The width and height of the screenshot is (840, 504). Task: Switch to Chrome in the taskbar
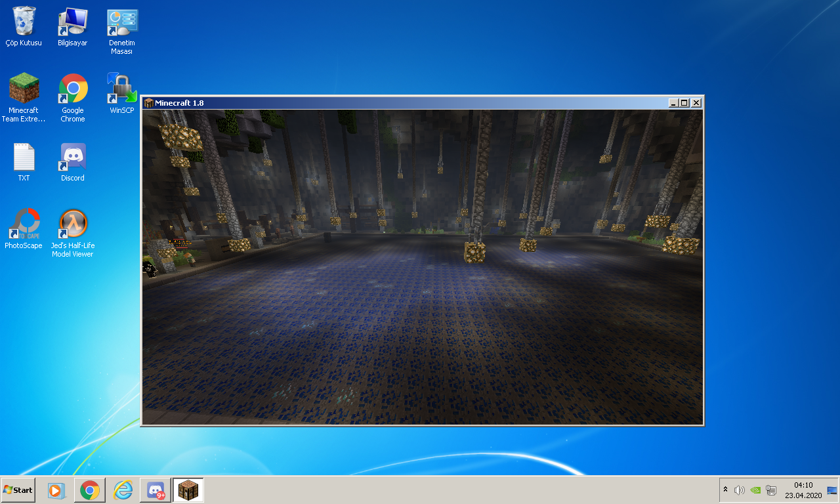[90, 490]
